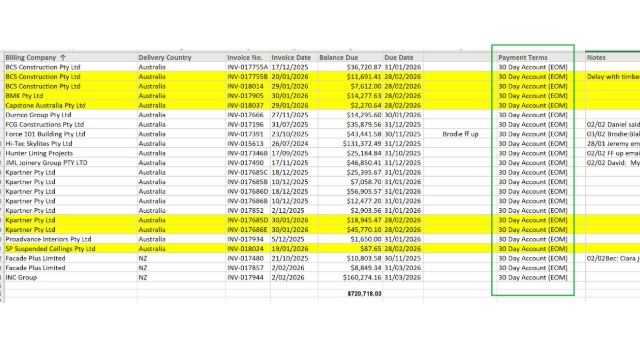Select the Delivery Country column header
Viewport: 640px width, 360px height.
click(x=181, y=58)
